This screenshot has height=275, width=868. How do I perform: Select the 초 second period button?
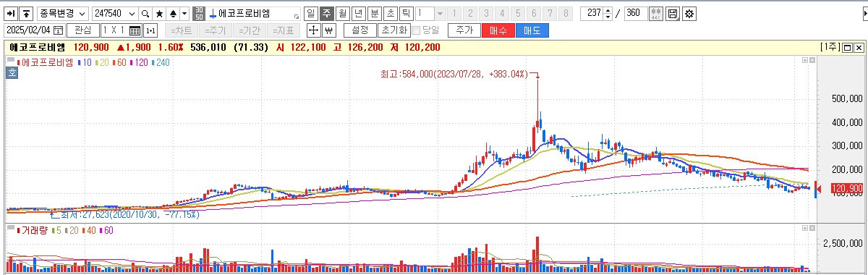[390, 14]
